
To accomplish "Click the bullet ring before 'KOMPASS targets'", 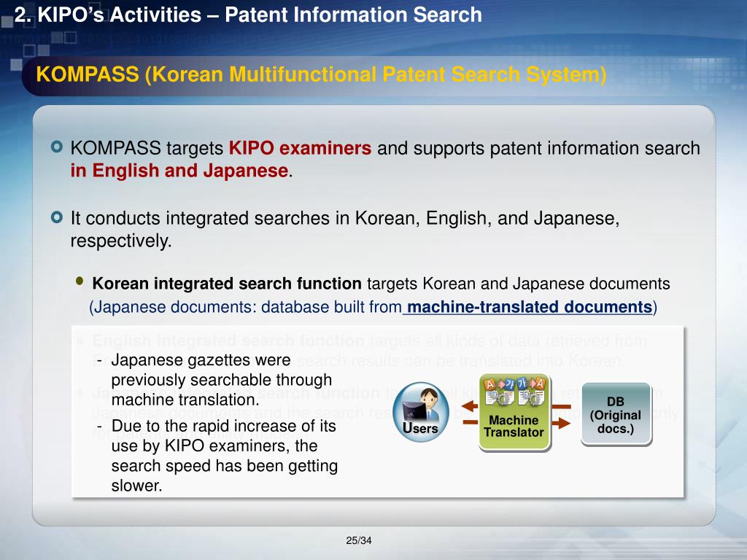I will 57,147.
